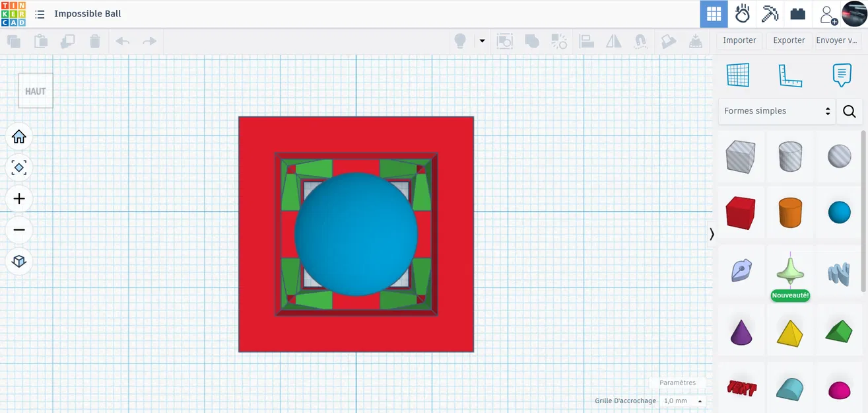Collapse the right shapes panel with the chevron
Screen dimensions: 868x413
(x=712, y=234)
